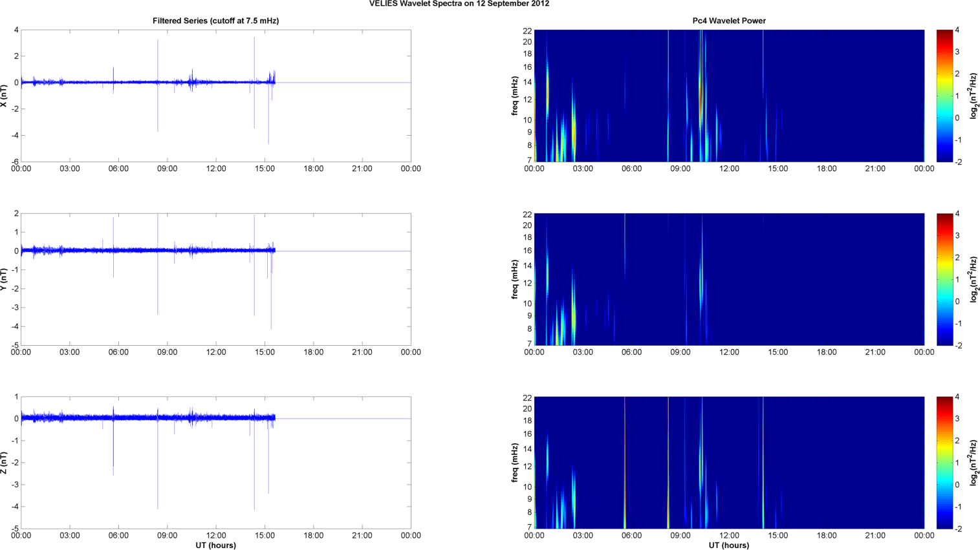Viewport: 980px width, 550px height.
Task: Select 'UT (hours)' label under bottom spectrogram
Action: [x=728, y=545]
